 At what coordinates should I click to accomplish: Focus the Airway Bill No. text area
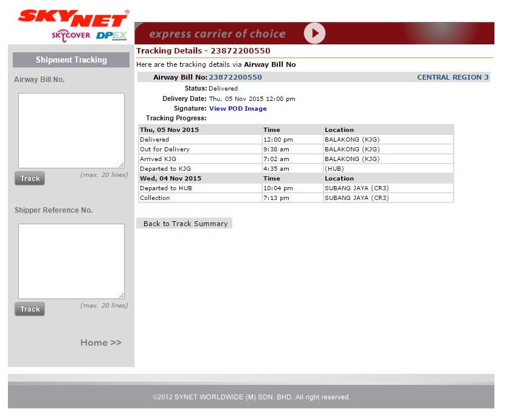click(71, 130)
